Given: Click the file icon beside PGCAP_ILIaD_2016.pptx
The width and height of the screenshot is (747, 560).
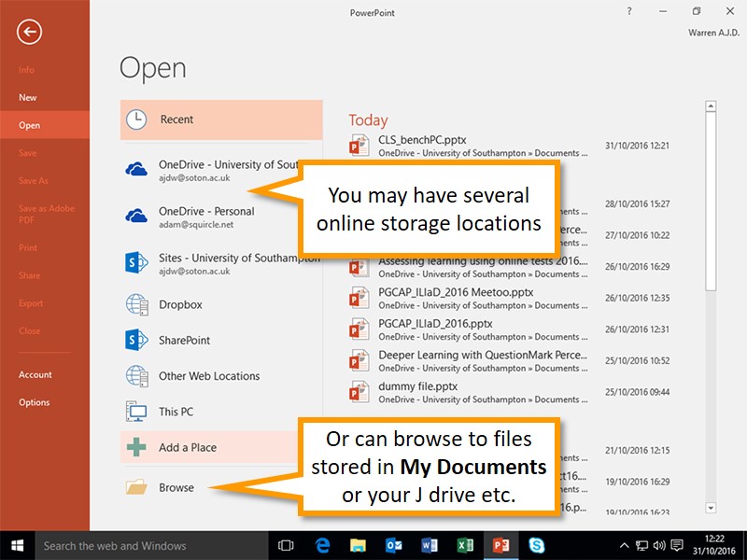Looking at the screenshot, I should click(x=359, y=329).
